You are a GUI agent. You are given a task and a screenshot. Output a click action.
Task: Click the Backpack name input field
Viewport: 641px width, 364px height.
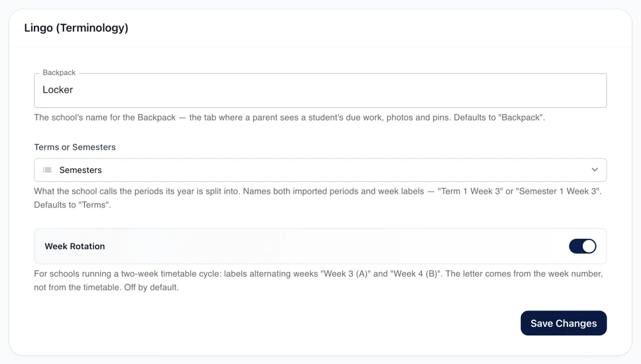click(x=320, y=90)
